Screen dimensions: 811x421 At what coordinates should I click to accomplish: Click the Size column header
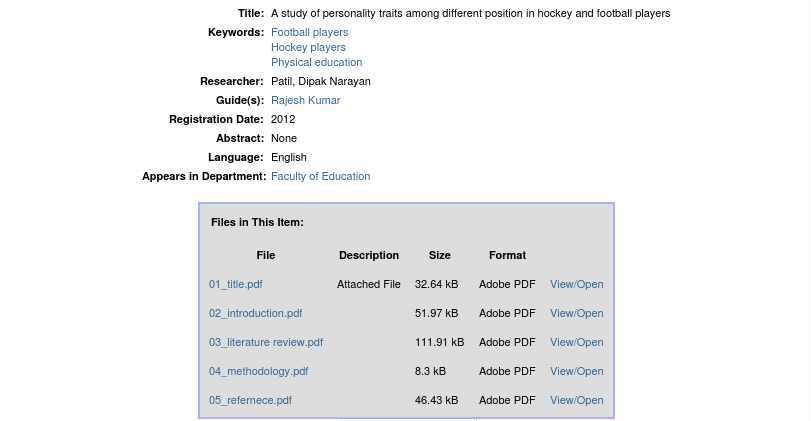pyautogui.click(x=440, y=255)
